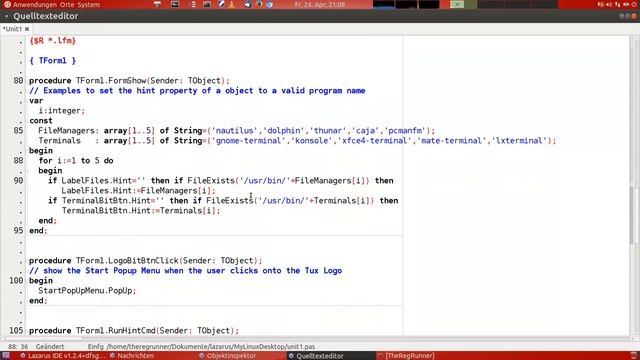Image resolution: width=640 pixels, height=360 pixels.
Task: Click the 'const' keyword line
Action: coord(40,120)
